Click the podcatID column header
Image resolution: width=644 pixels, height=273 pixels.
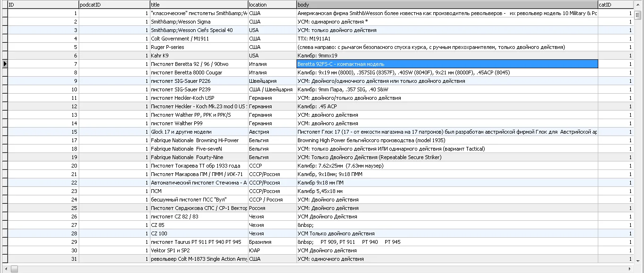coord(114,4)
